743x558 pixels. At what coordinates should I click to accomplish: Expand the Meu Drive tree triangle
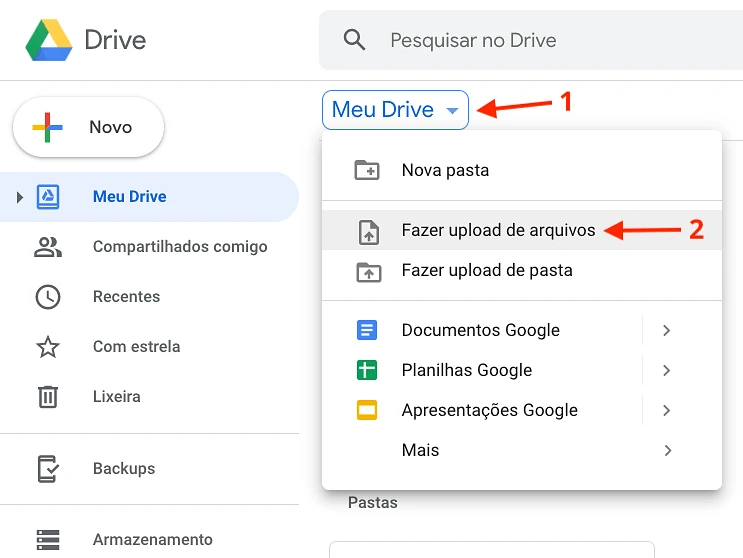(x=19, y=197)
